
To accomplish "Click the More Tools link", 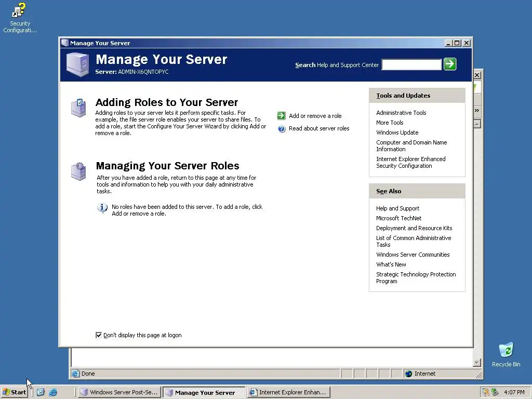I will (390, 123).
